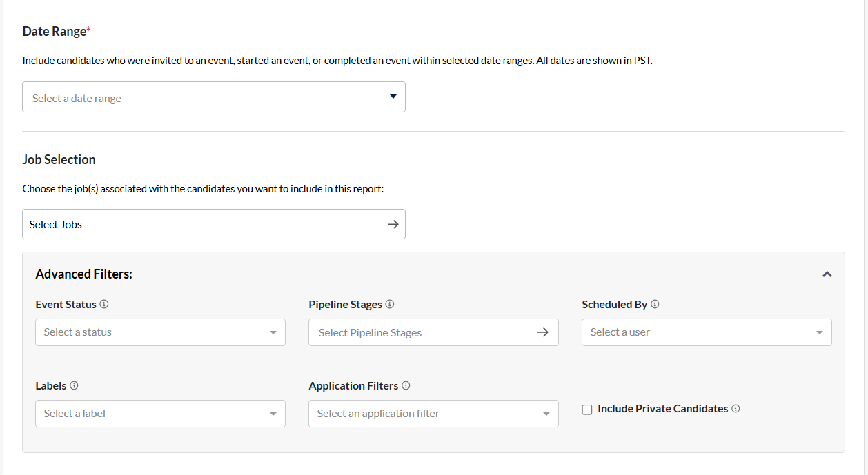The height and width of the screenshot is (475, 868).
Task: Enable the Include Private Candidates checkbox
Action: [587, 410]
